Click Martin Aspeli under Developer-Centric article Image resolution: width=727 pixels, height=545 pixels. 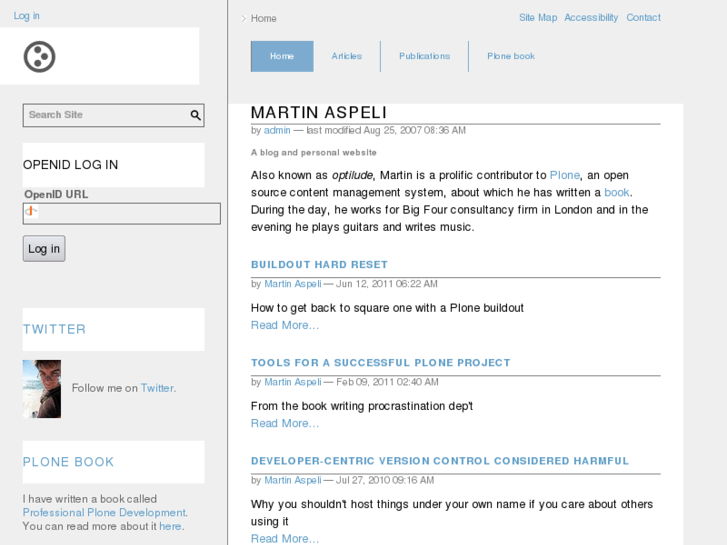coord(293,481)
